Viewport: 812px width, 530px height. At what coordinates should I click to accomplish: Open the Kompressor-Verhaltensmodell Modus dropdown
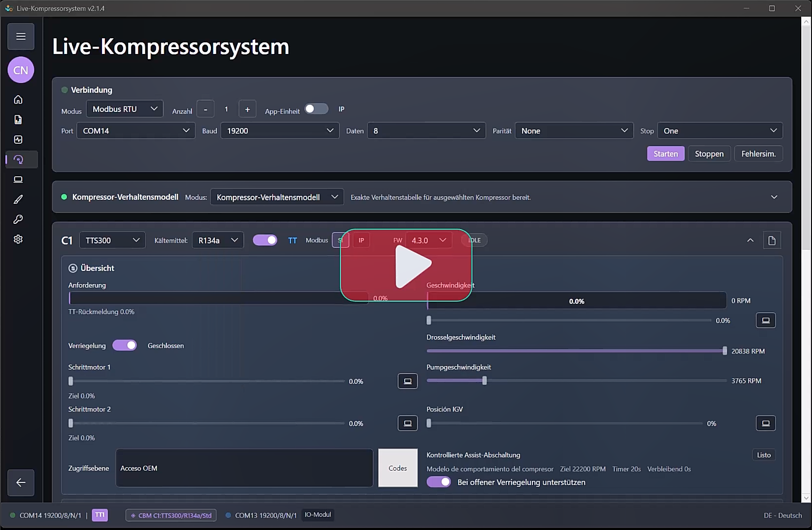tap(277, 197)
